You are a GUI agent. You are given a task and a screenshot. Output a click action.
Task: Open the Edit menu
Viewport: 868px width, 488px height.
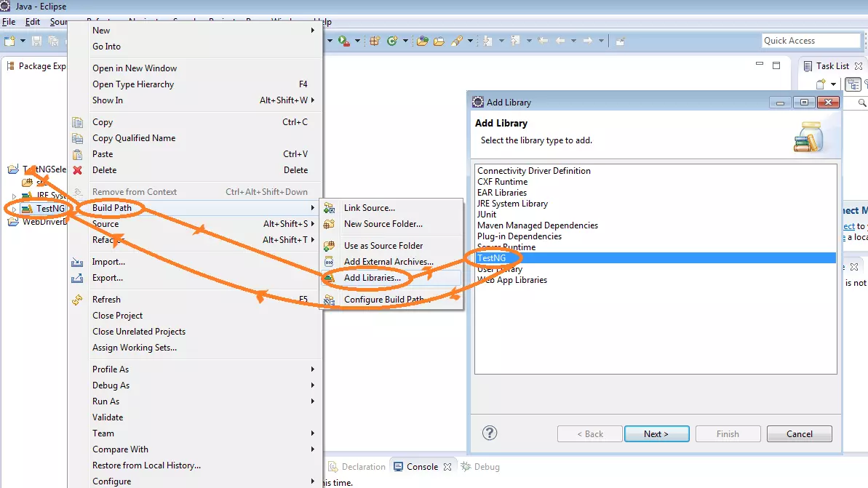pyautogui.click(x=33, y=22)
